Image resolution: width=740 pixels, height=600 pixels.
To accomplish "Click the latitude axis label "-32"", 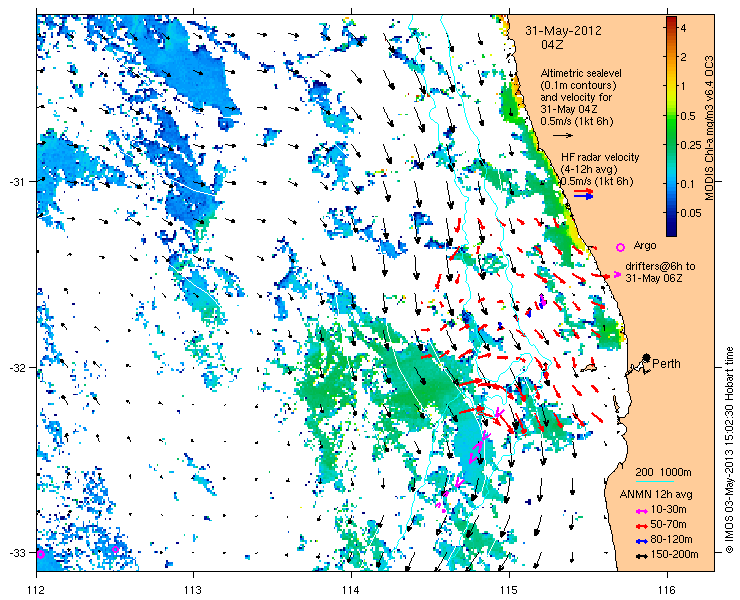I will coord(17,367).
